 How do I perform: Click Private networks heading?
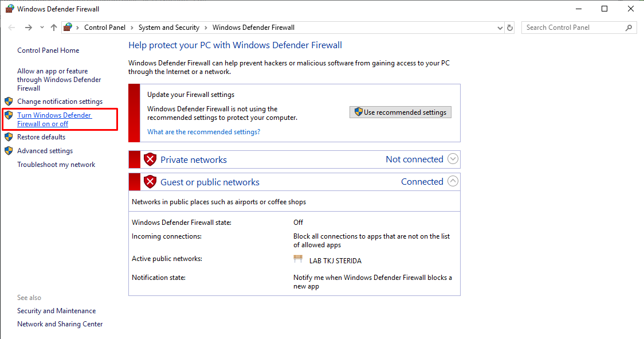click(194, 159)
